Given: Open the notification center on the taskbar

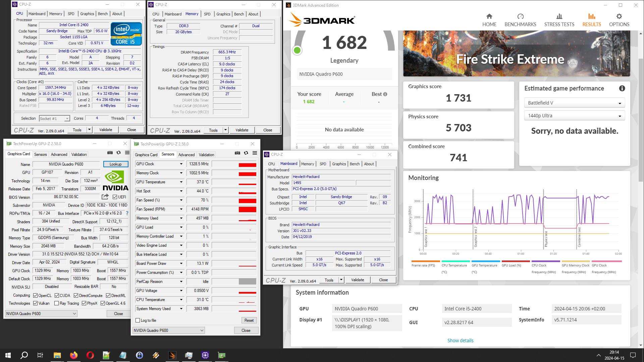Looking at the screenshot, I should click(633, 355).
